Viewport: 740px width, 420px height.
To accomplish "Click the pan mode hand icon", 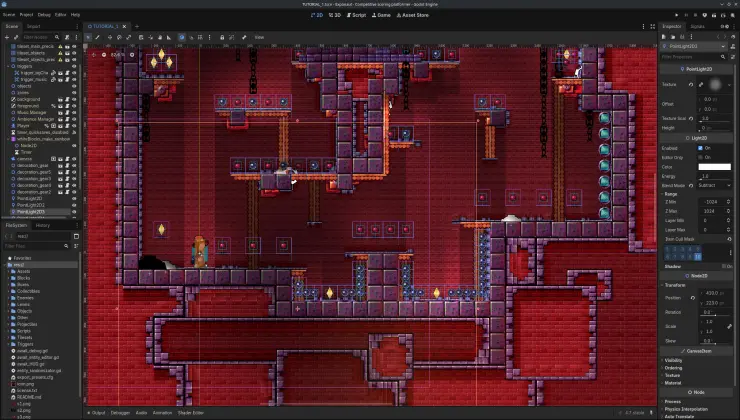I will click(x=160, y=37).
